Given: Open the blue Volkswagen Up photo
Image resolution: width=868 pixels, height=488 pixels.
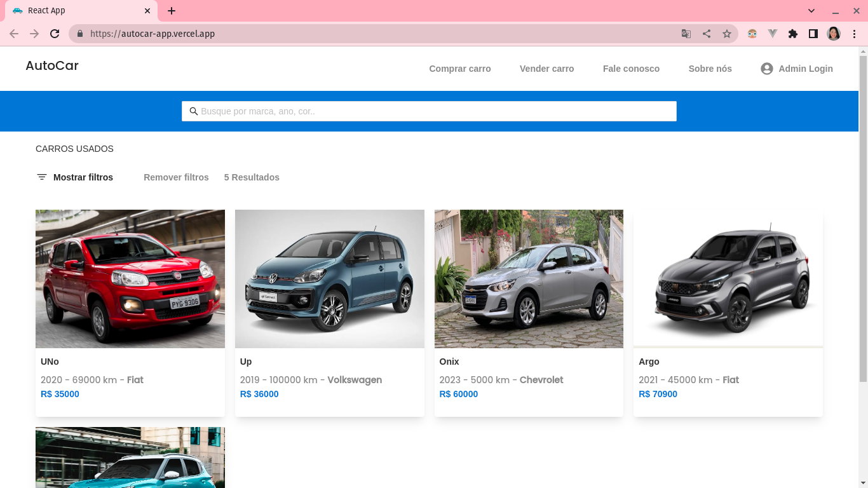Looking at the screenshot, I should [330, 279].
